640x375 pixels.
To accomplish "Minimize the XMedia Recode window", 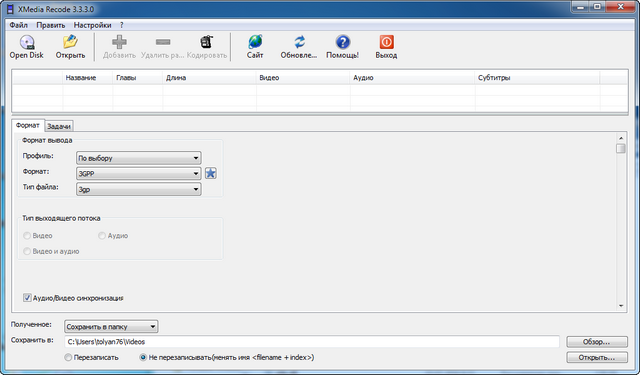I will point(581,7).
